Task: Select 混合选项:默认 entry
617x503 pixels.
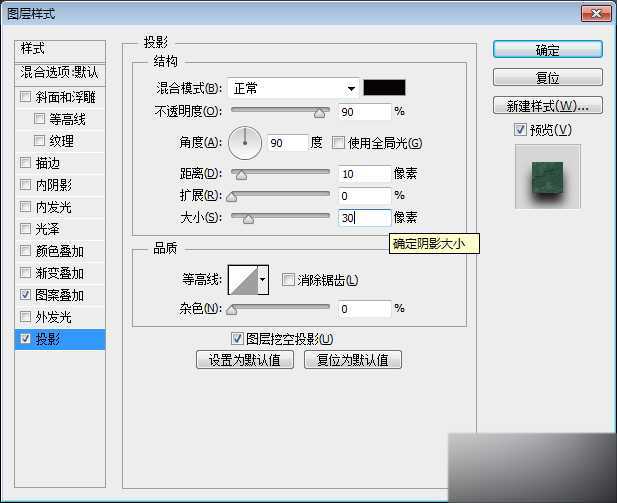Action: [60, 73]
